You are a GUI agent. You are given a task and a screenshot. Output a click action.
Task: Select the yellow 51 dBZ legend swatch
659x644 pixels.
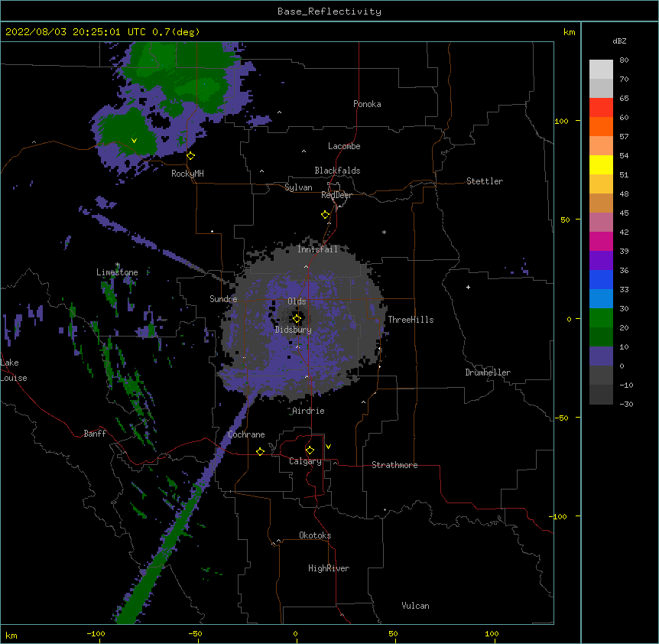(x=601, y=165)
